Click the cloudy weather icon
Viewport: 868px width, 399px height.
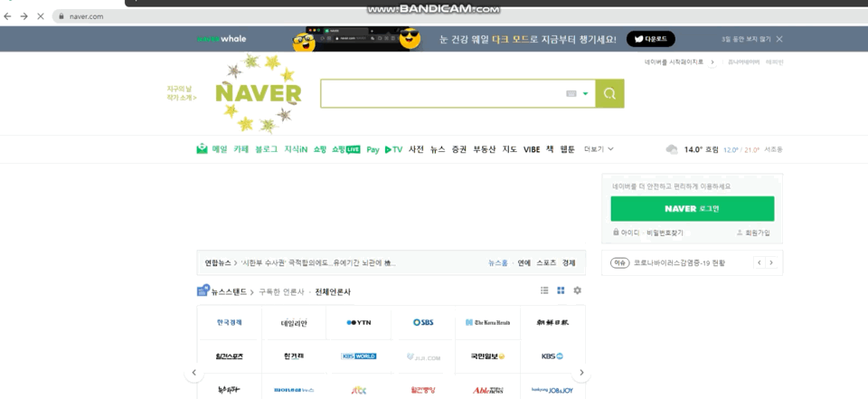pyautogui.click(x=672, y=149)
